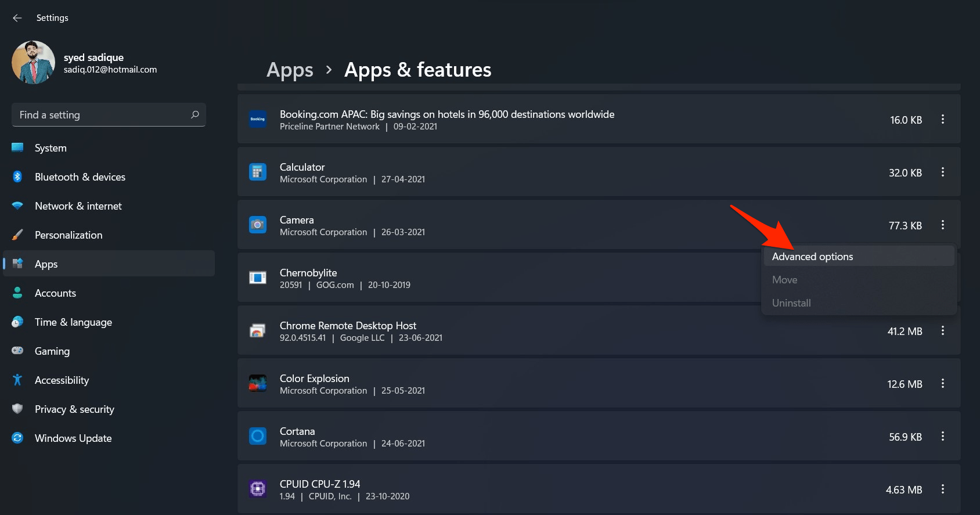Click the Apps & features page title
The width and height of the screenshot is (980, 515).
click(x=418, y=70)
